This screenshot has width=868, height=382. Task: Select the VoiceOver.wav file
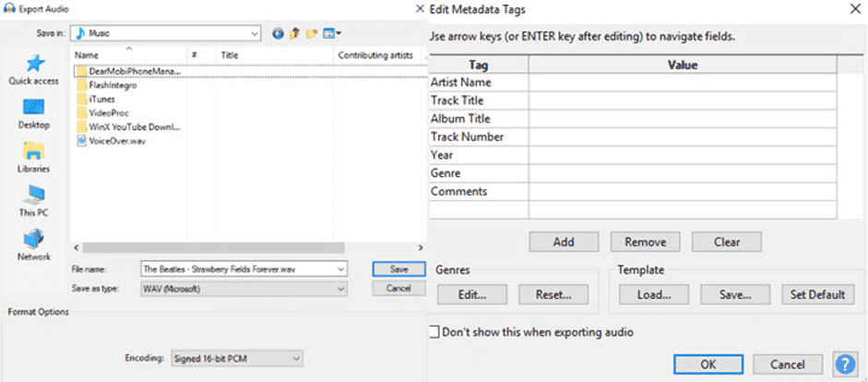(x=112, y=140)
